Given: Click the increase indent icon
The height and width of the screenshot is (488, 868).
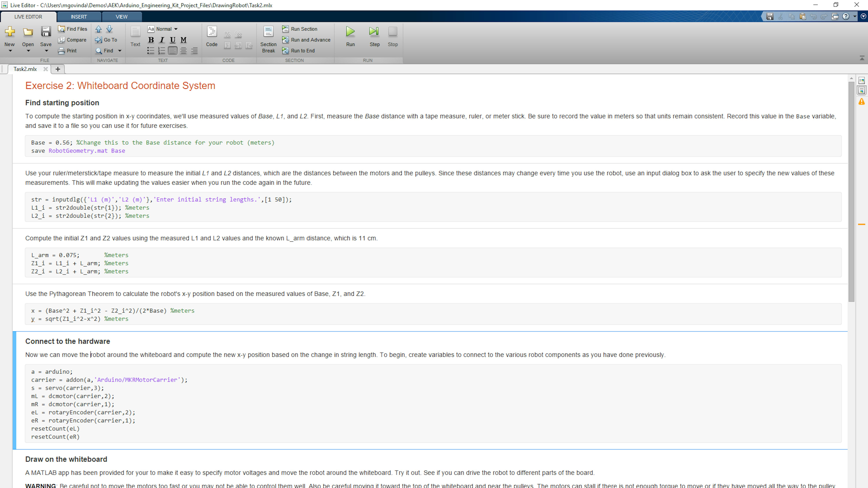Looking at the screenshot, I should [238, 45].
